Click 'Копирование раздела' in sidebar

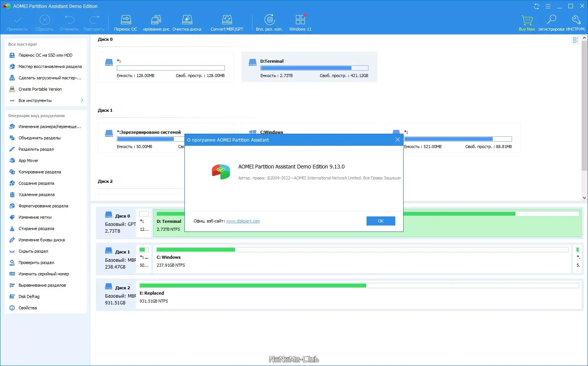[40, 172]
